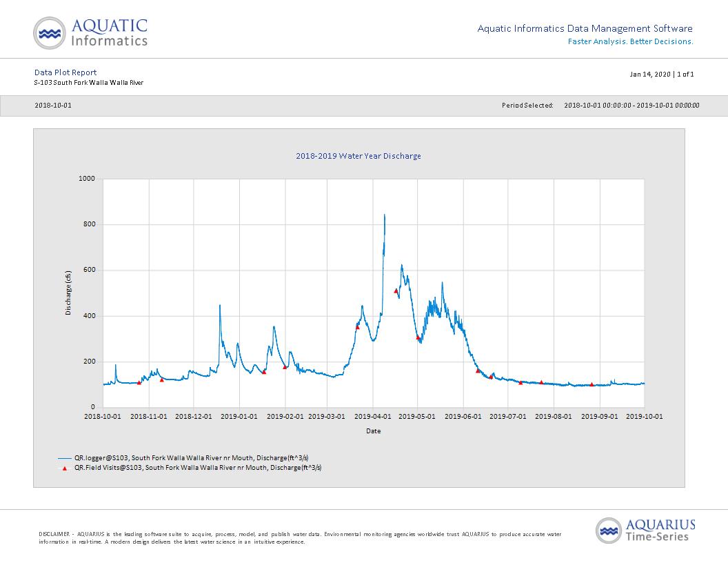This screenshot has width=728, height=563.
Task: Click the 'Discharge (cfs)' y-axis label
Action: coord(68,293)
